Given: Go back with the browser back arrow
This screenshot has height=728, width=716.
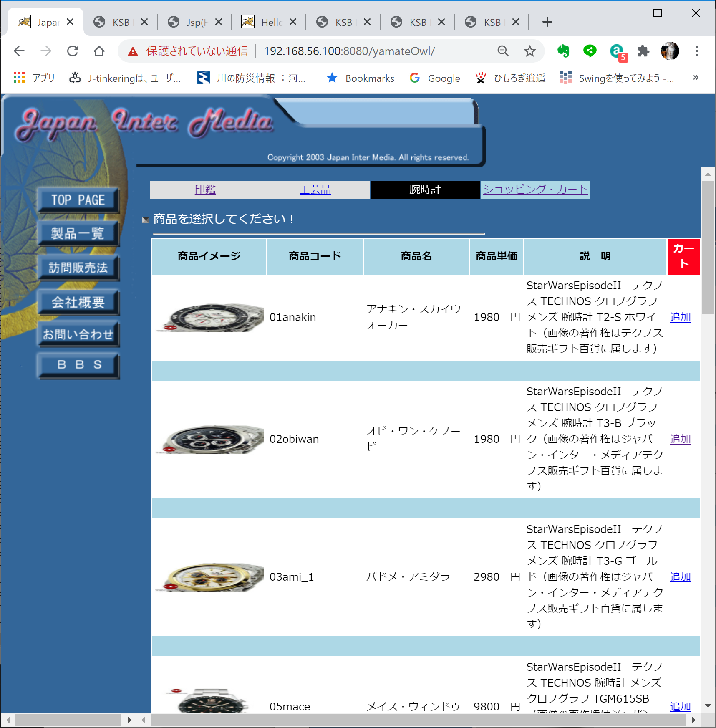Looking at the screenshot, I should tap(19, 51).
